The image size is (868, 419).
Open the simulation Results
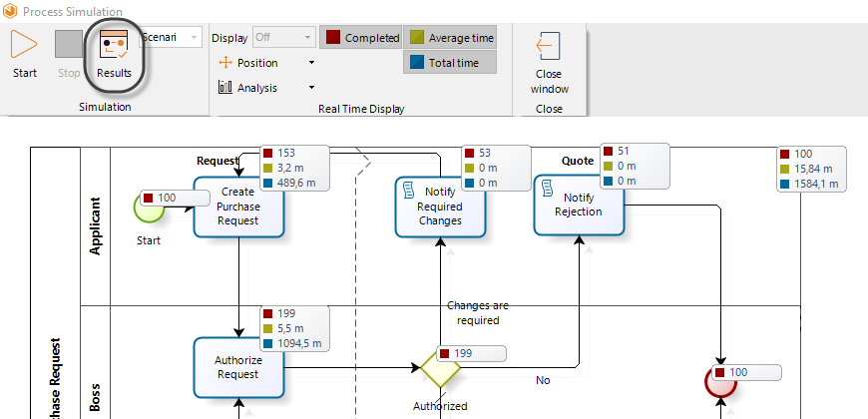(114, 55)
